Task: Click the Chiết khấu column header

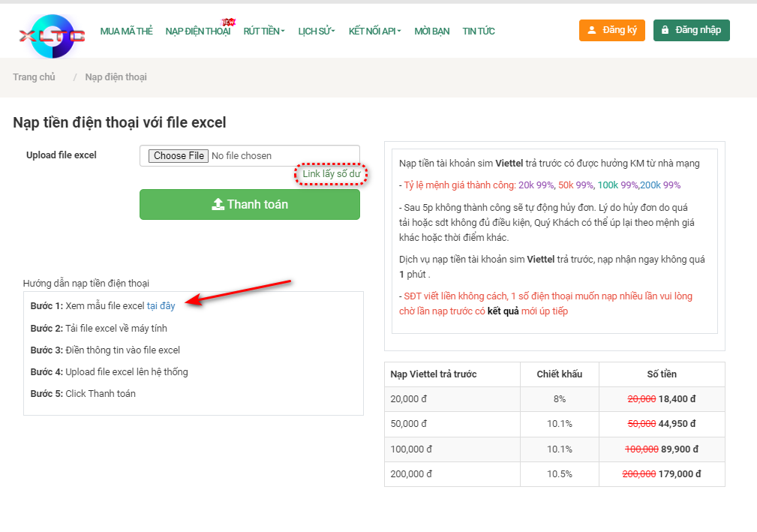Action: click(x=560, y=374)
